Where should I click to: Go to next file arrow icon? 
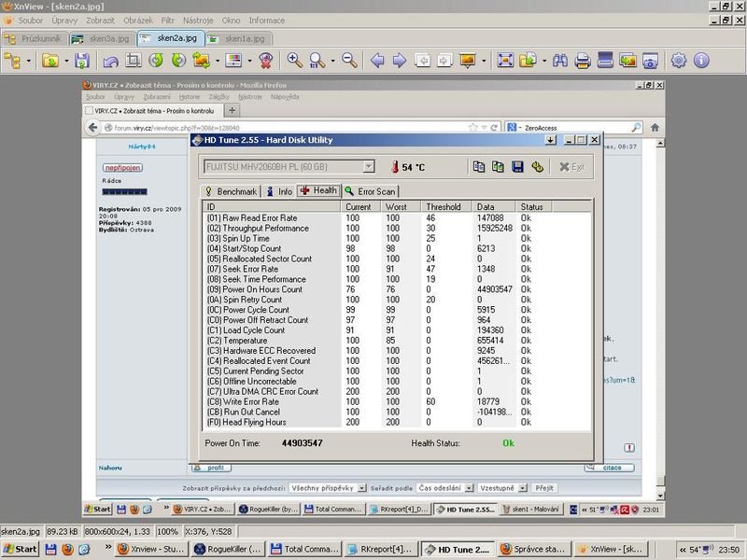(400, 61)
